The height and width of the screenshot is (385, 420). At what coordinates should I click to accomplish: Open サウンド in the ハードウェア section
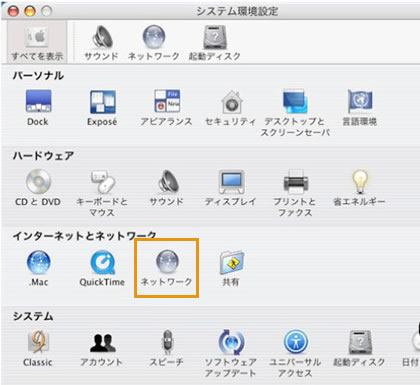(x=166, y=187)
